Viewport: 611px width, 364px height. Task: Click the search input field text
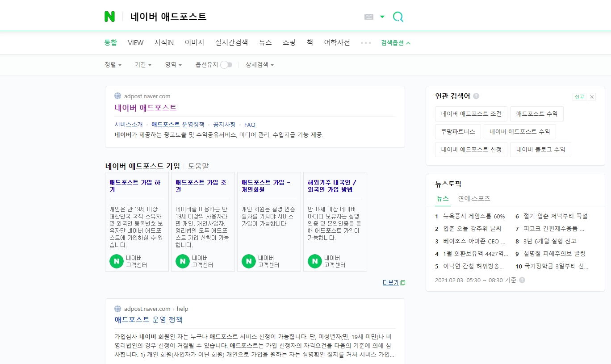[x=168, y=17]
